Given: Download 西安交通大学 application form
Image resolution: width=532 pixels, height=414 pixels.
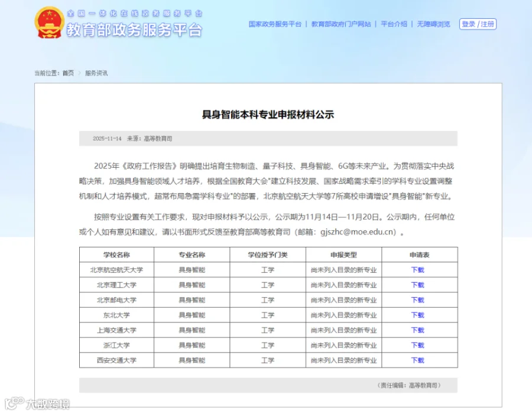Looking at the screenshot, I should point(418,360).
